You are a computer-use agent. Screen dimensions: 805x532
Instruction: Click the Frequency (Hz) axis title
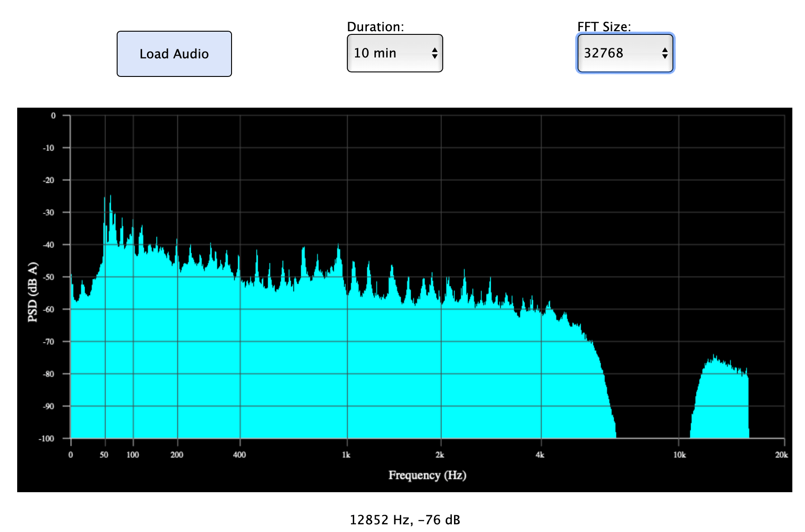[427, 475]
